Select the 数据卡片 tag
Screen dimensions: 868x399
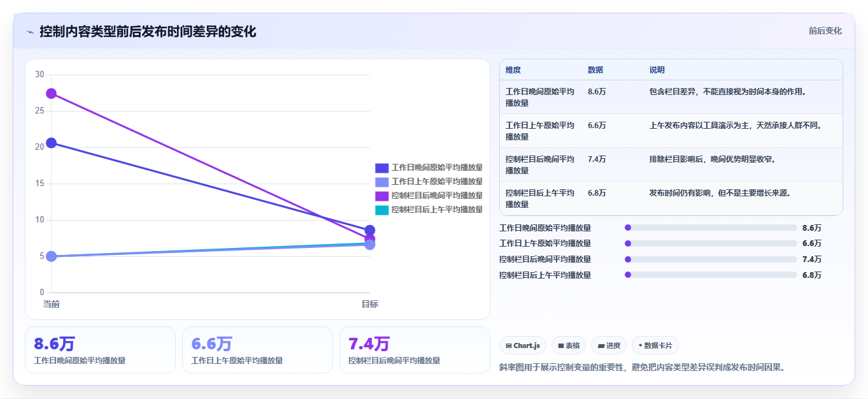[655, 345]
